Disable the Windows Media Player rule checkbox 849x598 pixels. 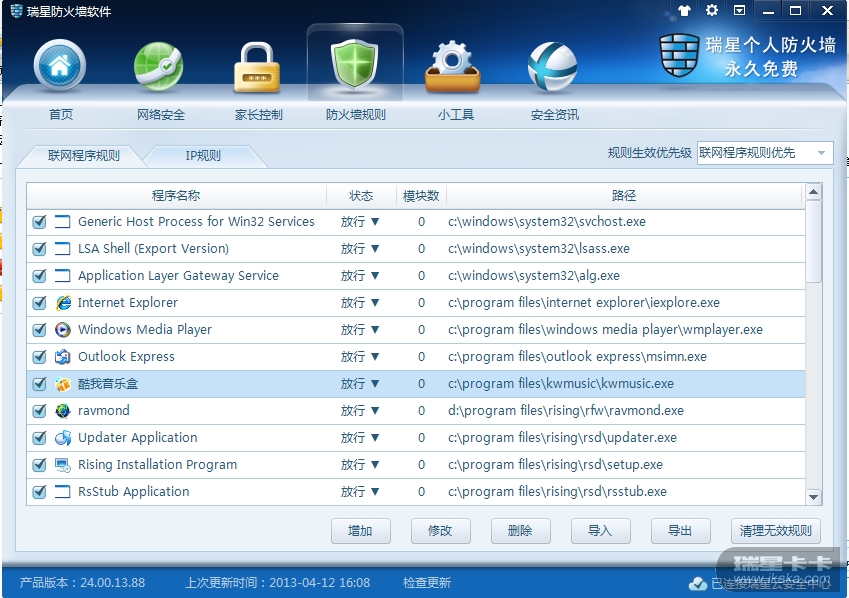tap(40, 330)
